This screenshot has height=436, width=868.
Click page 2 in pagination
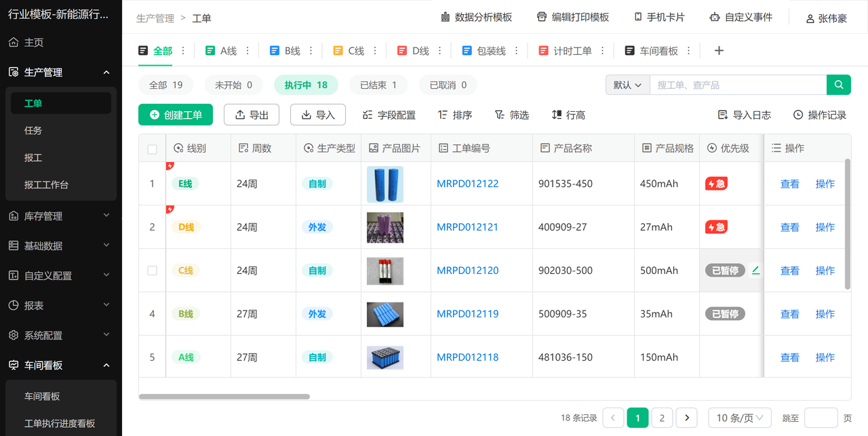[x=661, y=418]
